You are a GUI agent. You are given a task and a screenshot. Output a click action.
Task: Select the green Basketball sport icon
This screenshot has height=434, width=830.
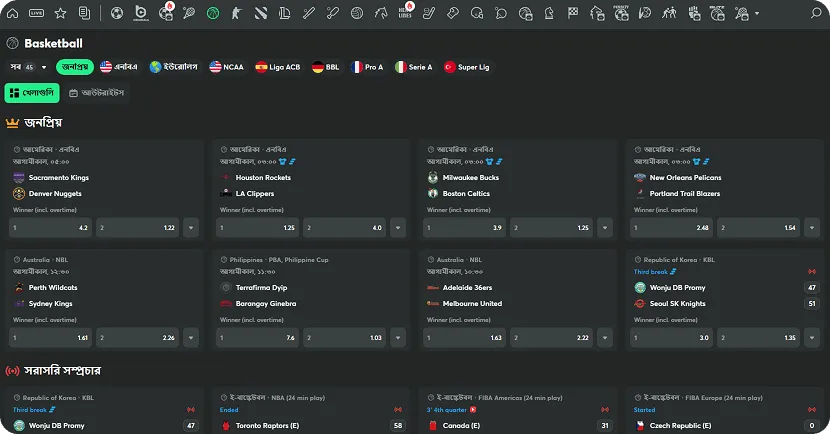213,13
